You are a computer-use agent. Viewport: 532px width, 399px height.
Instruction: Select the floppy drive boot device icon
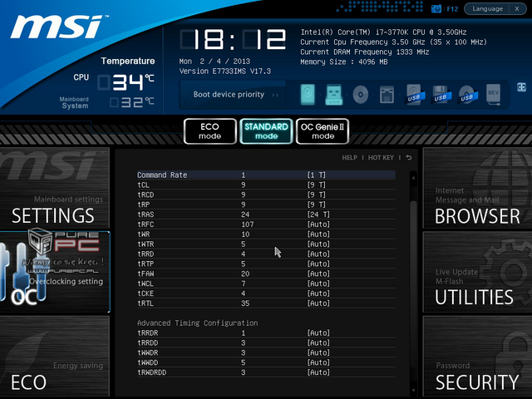point(387,94)
